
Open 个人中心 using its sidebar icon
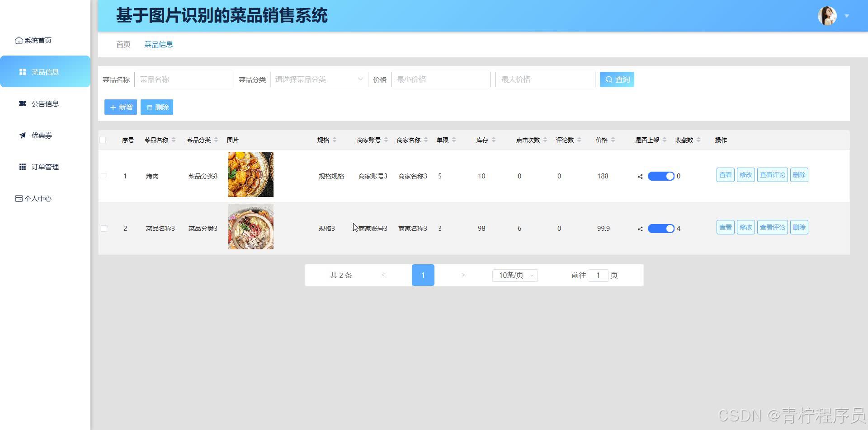tap(19, 198)
